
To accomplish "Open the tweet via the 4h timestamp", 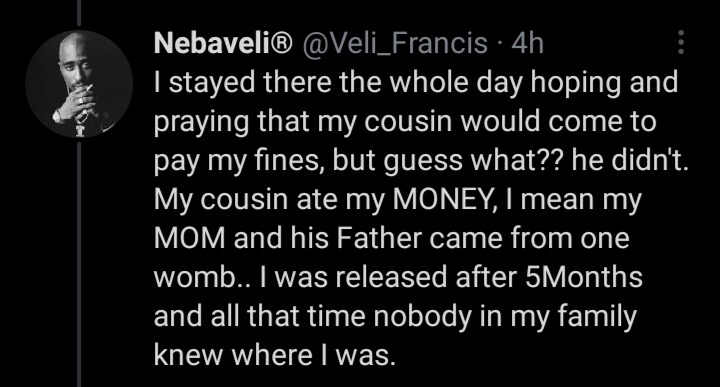I will pyautogui.click(x=528, y=43).
